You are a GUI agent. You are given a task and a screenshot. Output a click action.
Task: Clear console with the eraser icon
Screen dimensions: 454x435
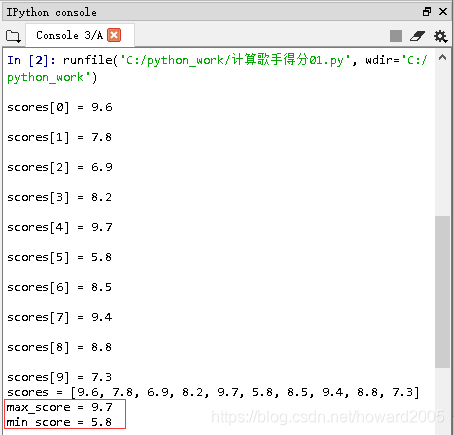(x=417, y=36)
